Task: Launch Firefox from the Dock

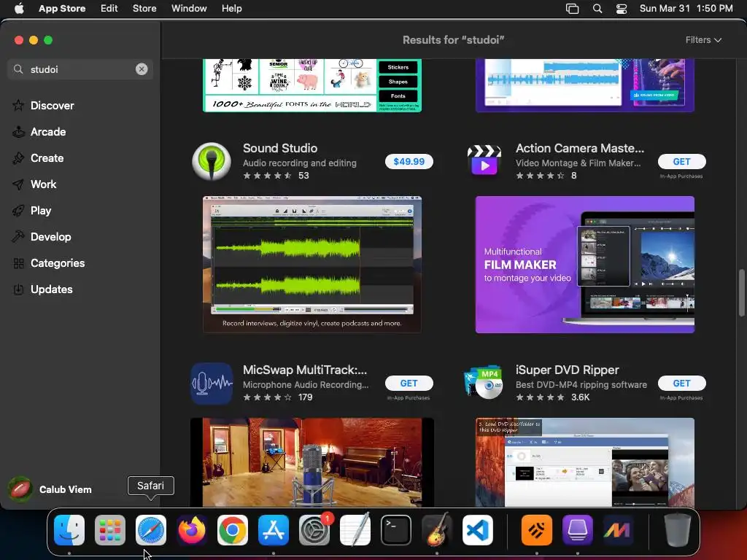Action: click(192, 530)
